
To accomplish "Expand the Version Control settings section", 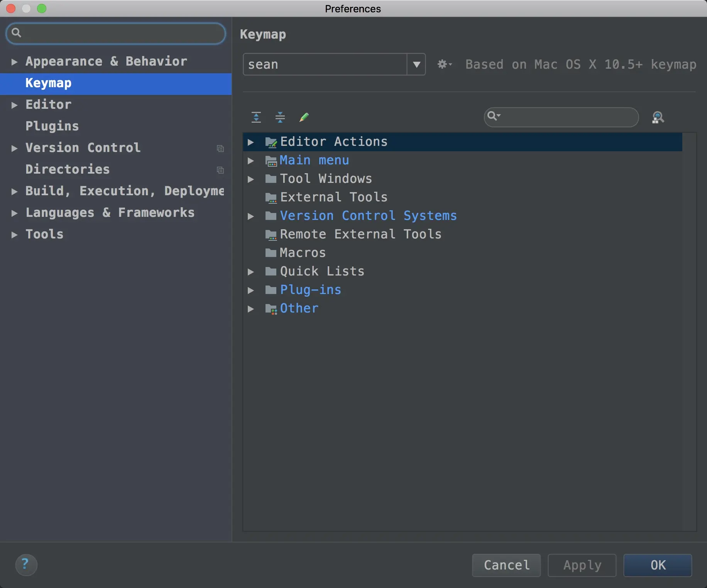I will click(x=14, y=148).
